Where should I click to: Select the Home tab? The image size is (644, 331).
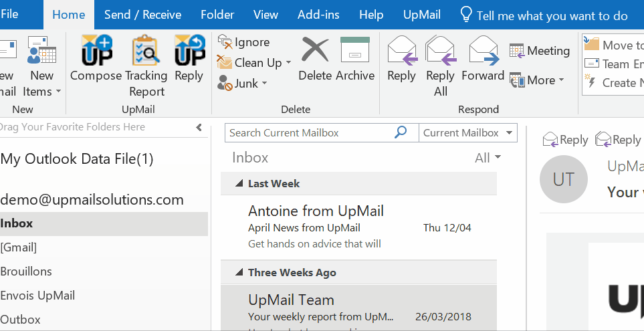click(x=69, y=15)
